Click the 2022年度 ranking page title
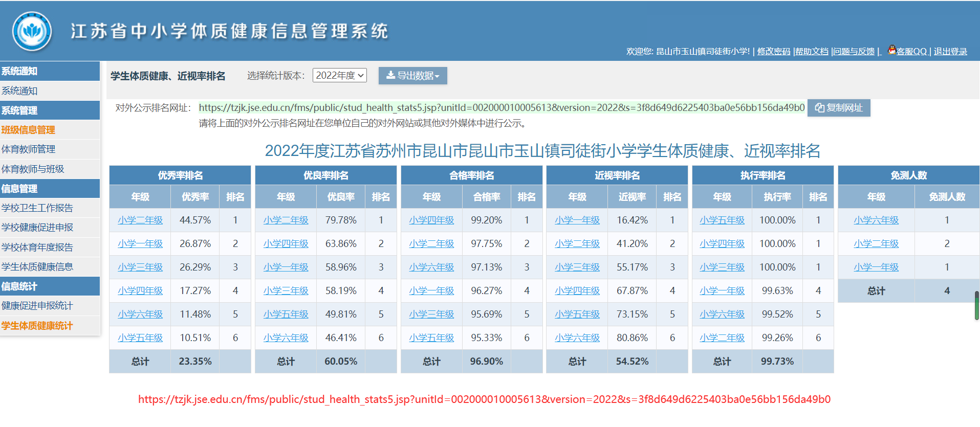The width and height of the screenshot is (980, 427). pyautogui.click(x=542, y=151)
